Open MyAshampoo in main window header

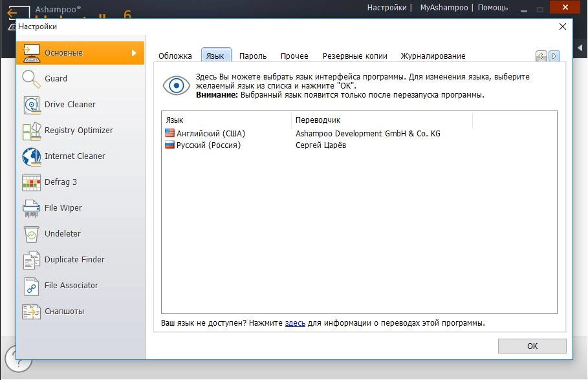444,8
